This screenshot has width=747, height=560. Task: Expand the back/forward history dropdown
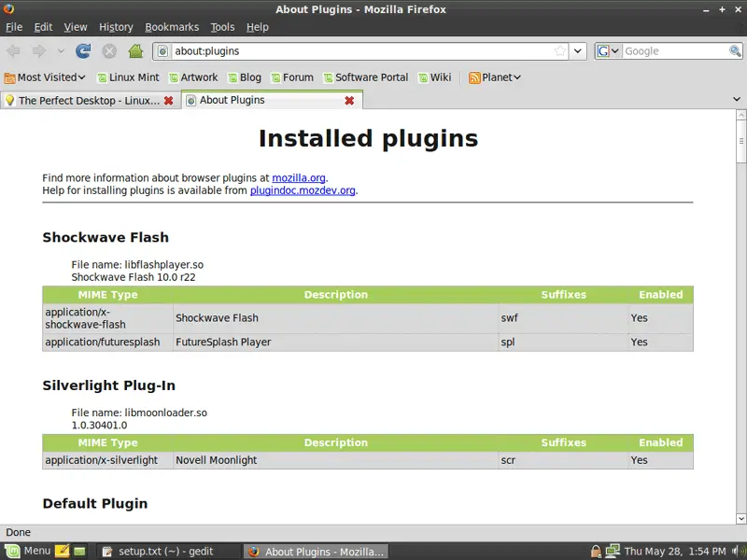pos(61,51)
